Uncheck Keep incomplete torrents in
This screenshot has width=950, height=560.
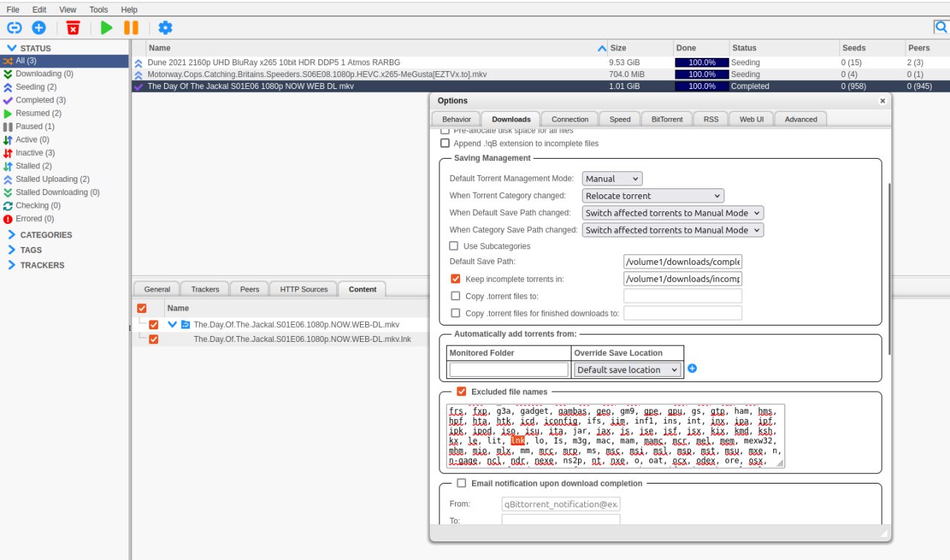pyautogui.click(x=456, y=280)
